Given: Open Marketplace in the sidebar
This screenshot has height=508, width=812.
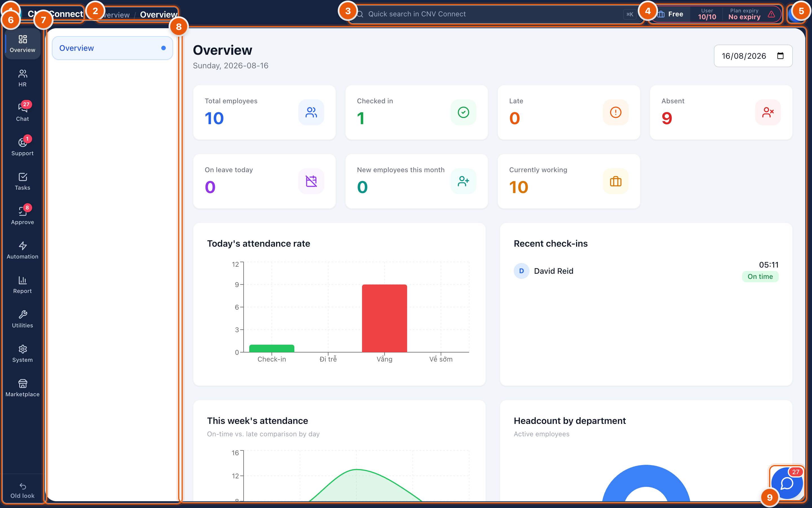Looking at the screenshot, I should [x=23, y=388].
